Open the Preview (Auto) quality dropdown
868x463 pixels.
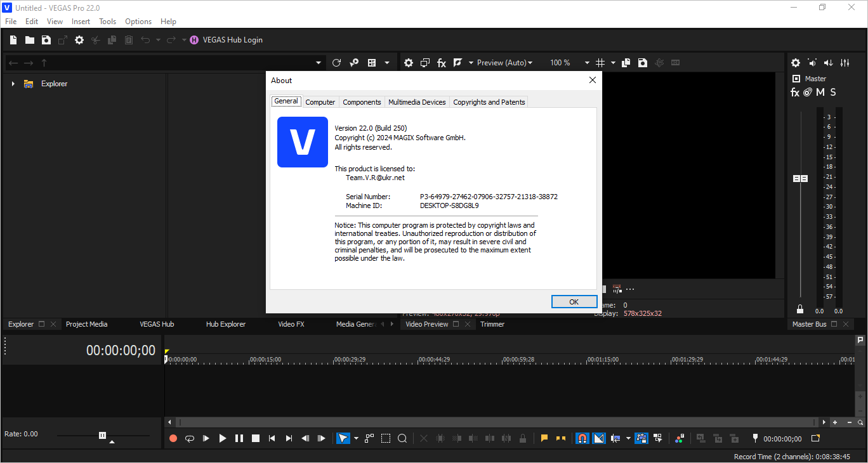(x=530, y=62)
